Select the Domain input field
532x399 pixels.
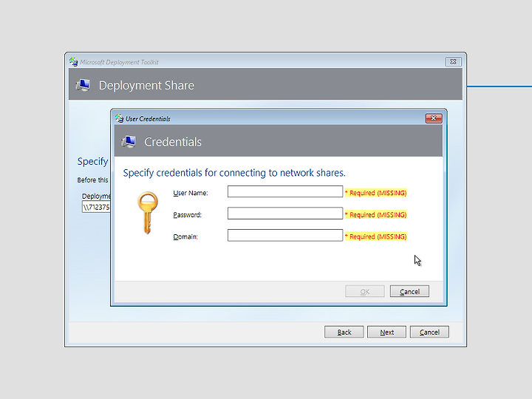point(285,236)
